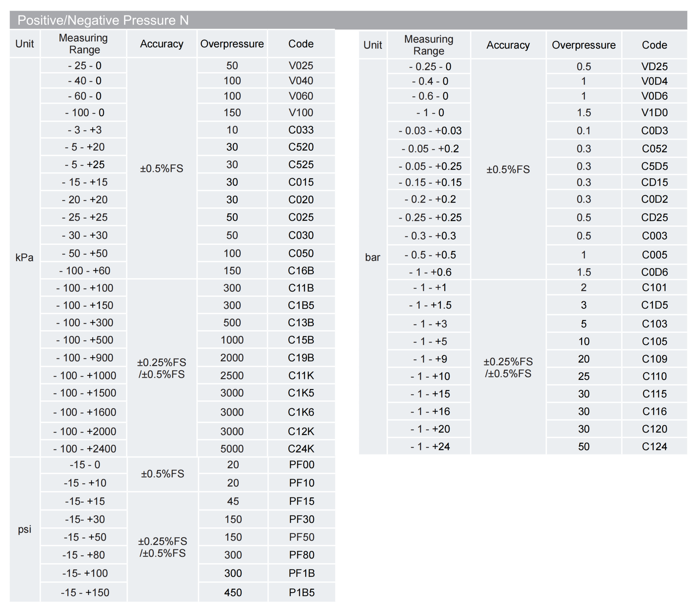Click the kPa unit label
Viewport: 699px width, 616px height.
pyautogui.click(x=24, y=257)
